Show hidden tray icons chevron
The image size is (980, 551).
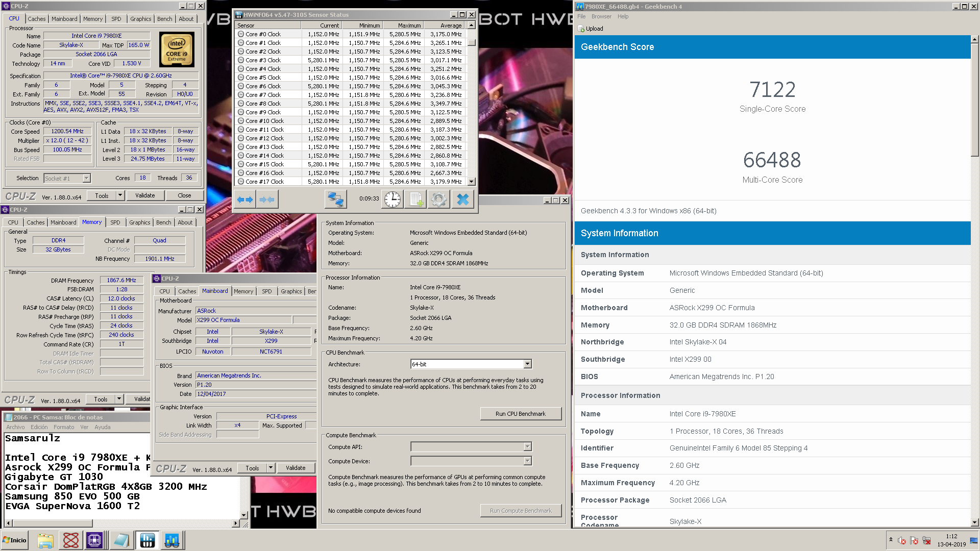pos(891,540)
